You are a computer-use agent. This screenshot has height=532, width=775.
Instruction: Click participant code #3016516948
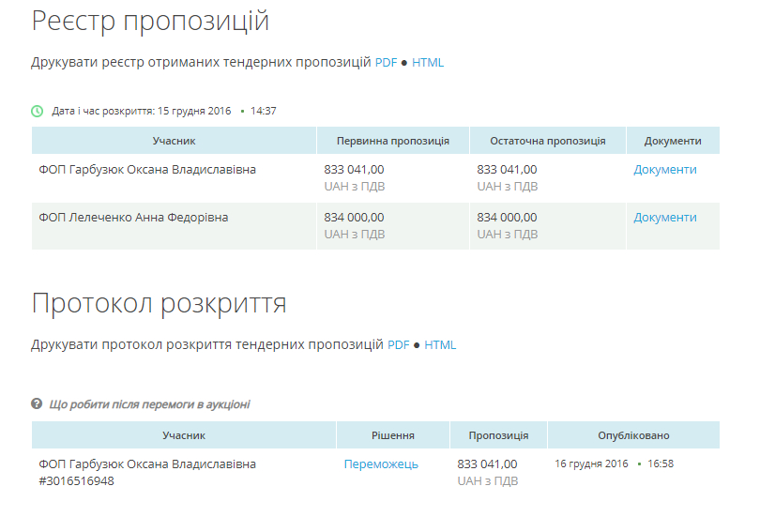point(76,481)
